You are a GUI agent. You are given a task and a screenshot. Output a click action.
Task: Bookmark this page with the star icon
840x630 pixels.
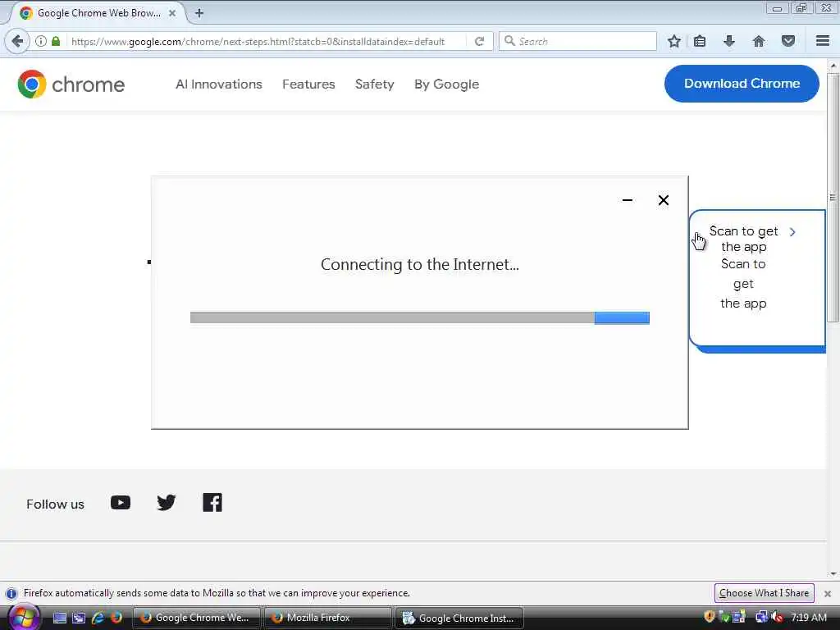(x=674, y=41)
